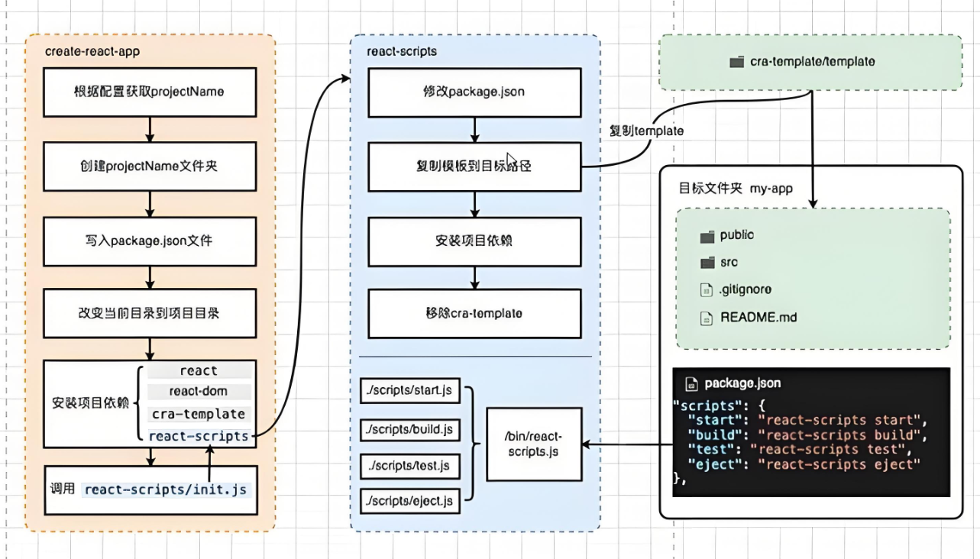Select the '创建projectName文件夹' box
The height and width of the screenshot is (559, 980).
click(149, 166)
